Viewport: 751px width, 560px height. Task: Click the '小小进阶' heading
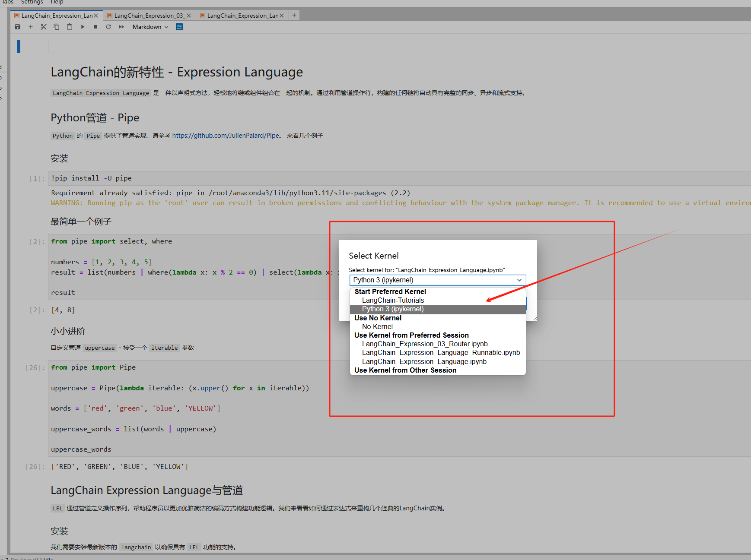pyautogui.click(x=68, y=331)
